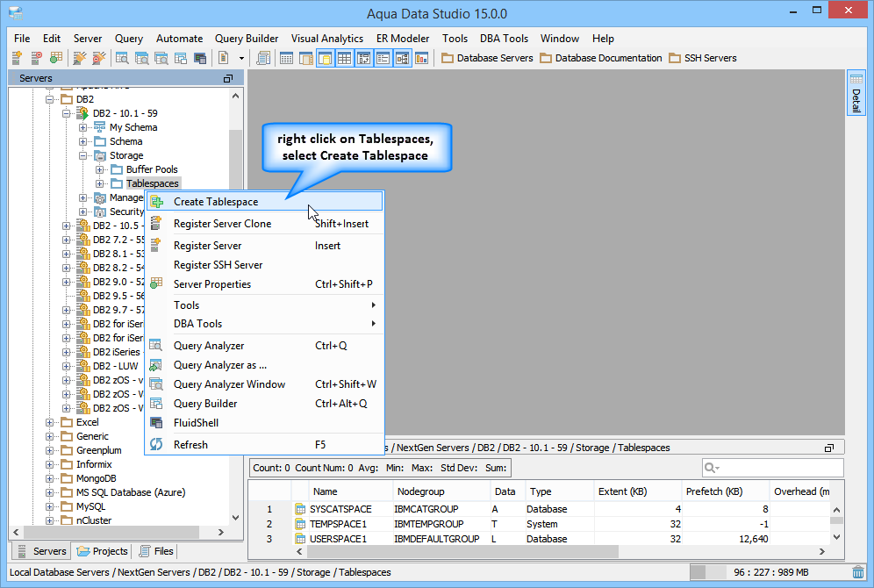This screenshot has height=588, width=874.
Task: Open Server Properties from the toolbar icon
Action: coord(56,57)
